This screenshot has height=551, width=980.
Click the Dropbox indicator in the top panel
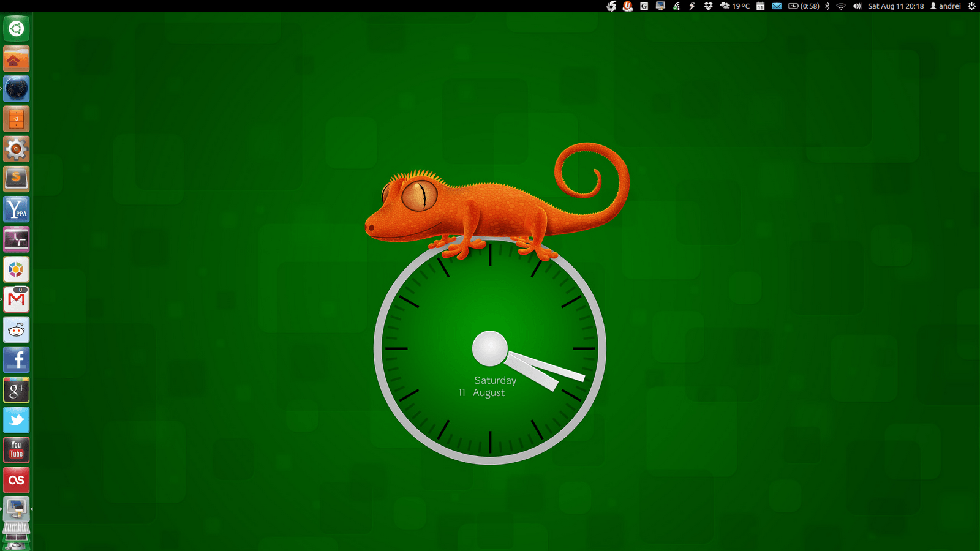[708, 7]
